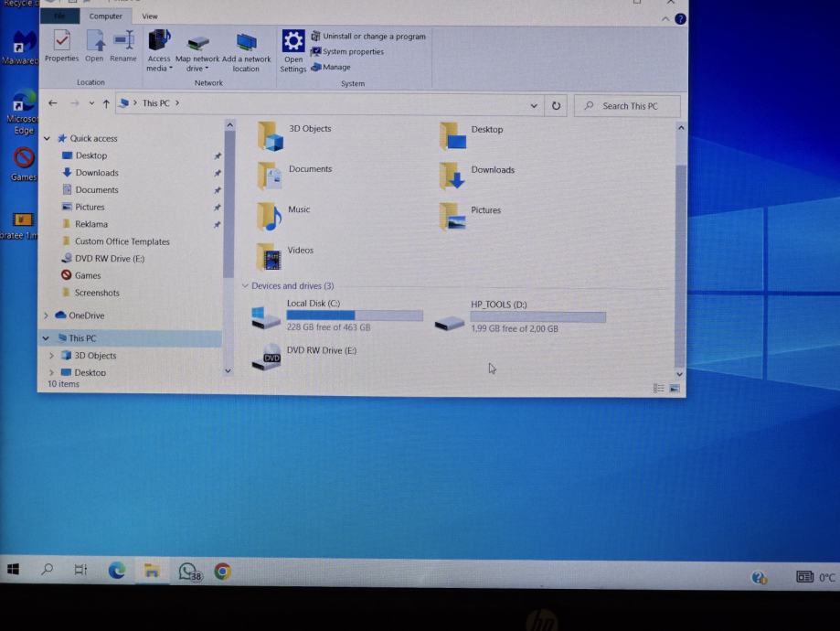Click the Refresh button beside address bar
The height and width of the screenshot is (631, 840).
[x=556, y=106]
